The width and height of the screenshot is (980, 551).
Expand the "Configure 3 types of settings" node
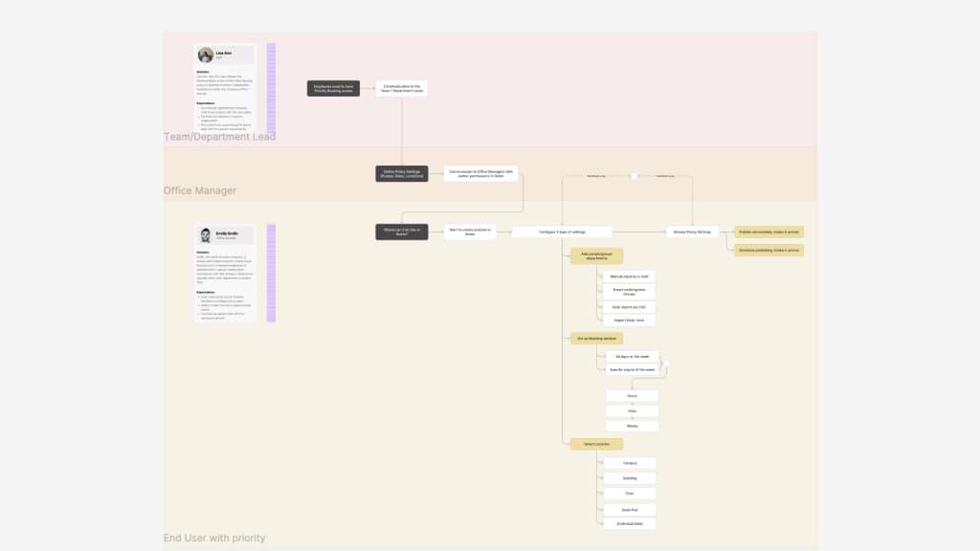pos(563,231)
